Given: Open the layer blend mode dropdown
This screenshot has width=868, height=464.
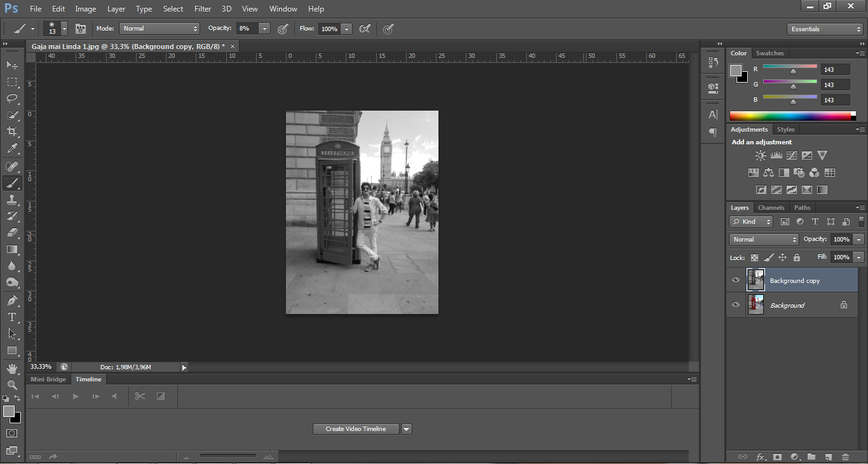Looking at the screenshot, I should [x=764, y=240].
